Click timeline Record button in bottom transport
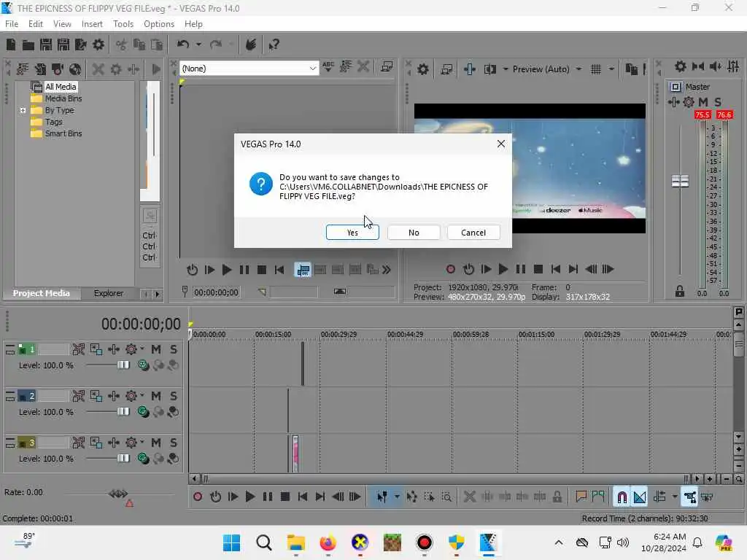This screenshot has width=747, height=560. 198,497
